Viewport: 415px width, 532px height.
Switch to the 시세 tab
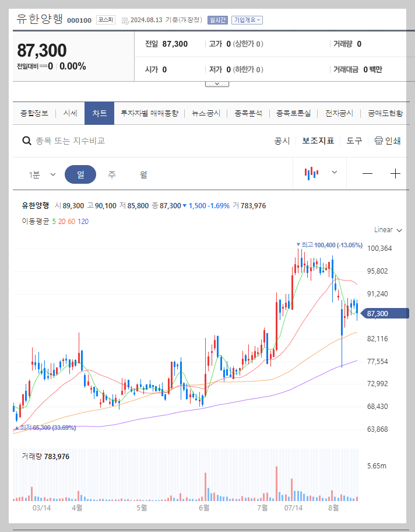tap(70, 114)
